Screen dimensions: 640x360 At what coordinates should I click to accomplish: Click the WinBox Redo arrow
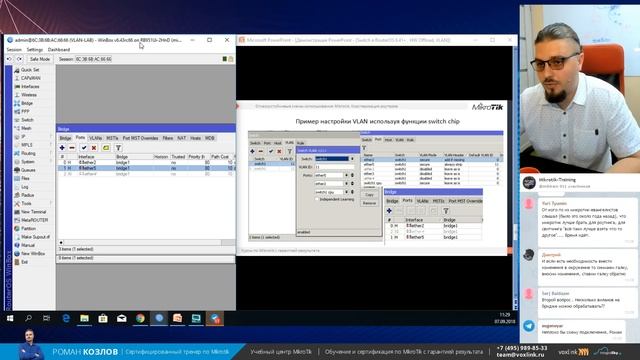pyautogui.click(x=19, y=59)
